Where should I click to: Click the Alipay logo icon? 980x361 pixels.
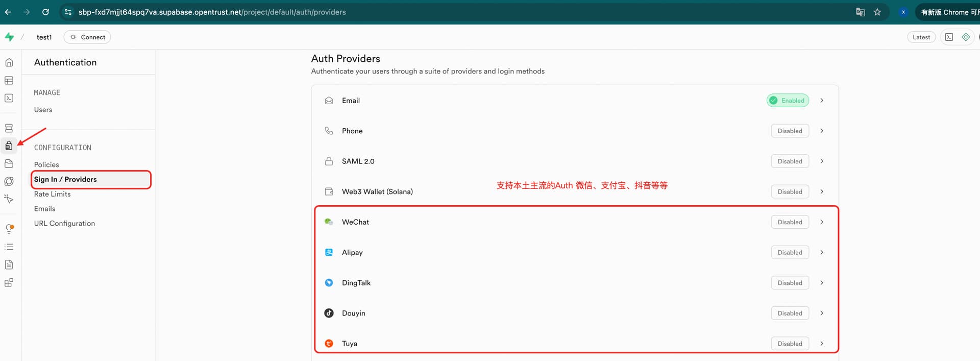tap(329, 252)
